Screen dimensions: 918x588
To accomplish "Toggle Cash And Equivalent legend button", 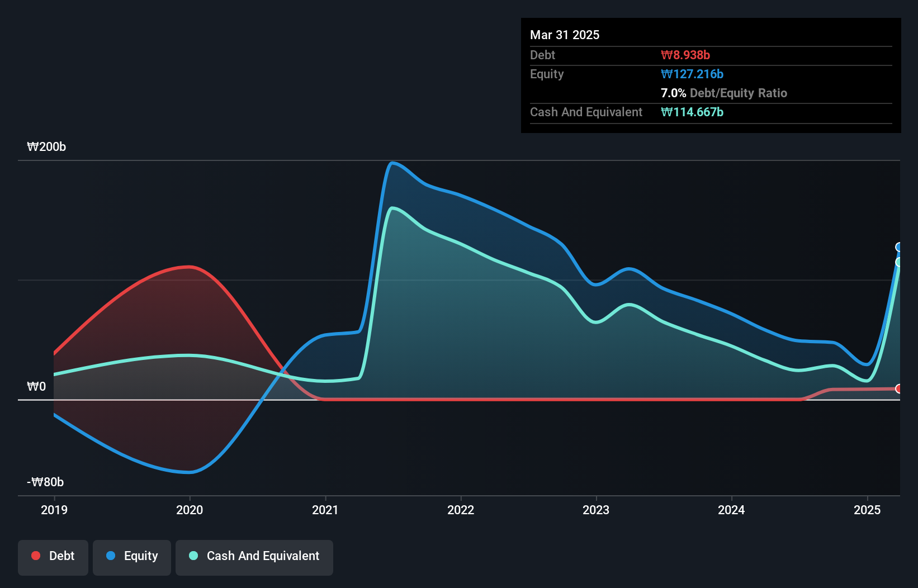I will pos(254,557).
